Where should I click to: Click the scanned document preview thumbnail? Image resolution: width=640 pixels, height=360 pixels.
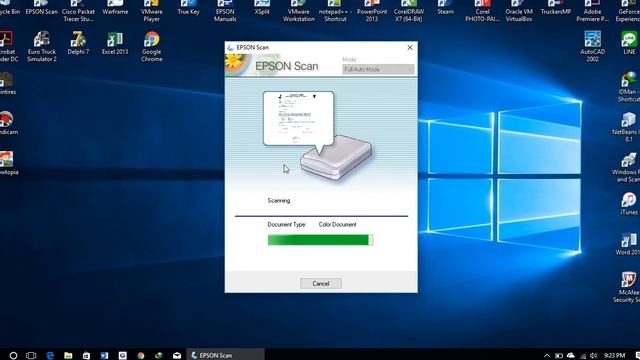coord(298,118)
